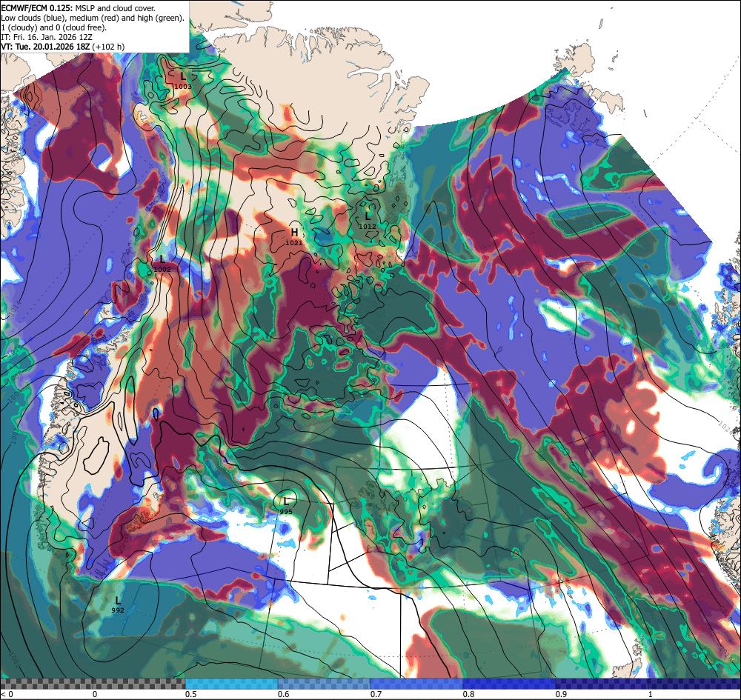Viewport: 741px width, 700px height.
Task: Click the '1 (cloudy) and 0 (cloud free)' line
Action: (54, 27)
